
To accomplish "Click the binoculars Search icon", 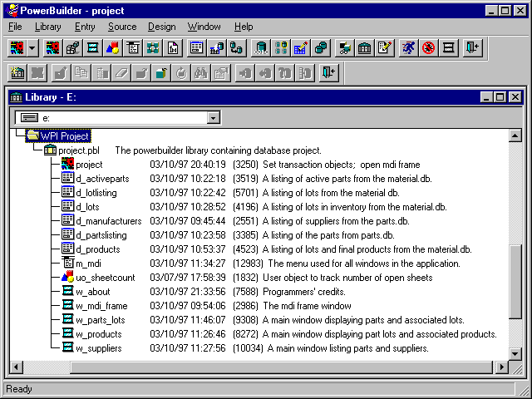I will [201, 73].
